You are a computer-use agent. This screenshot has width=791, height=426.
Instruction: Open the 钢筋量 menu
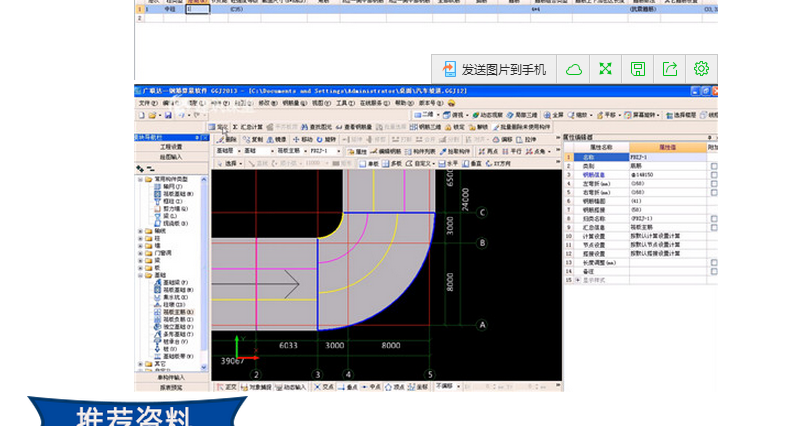(x=294, y=103)
